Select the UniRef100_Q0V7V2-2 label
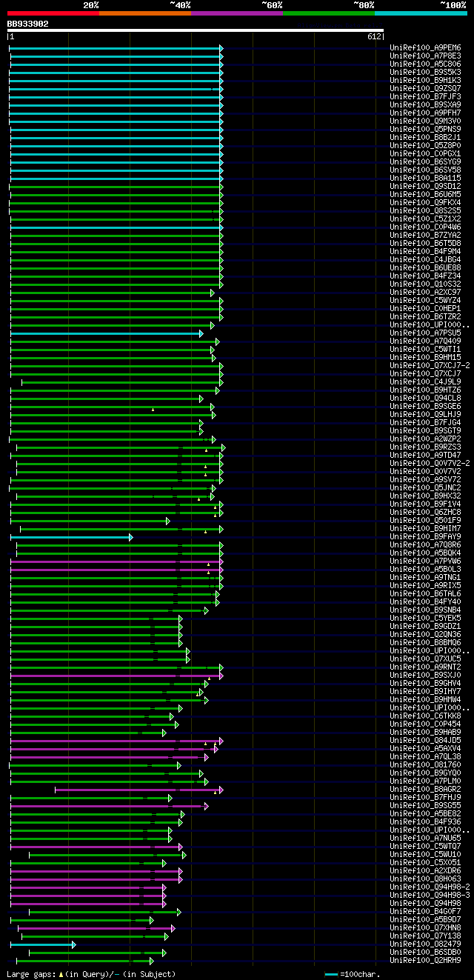Viewport: 474px width, 980px height. pyautogui.click(x=430, y=463)
